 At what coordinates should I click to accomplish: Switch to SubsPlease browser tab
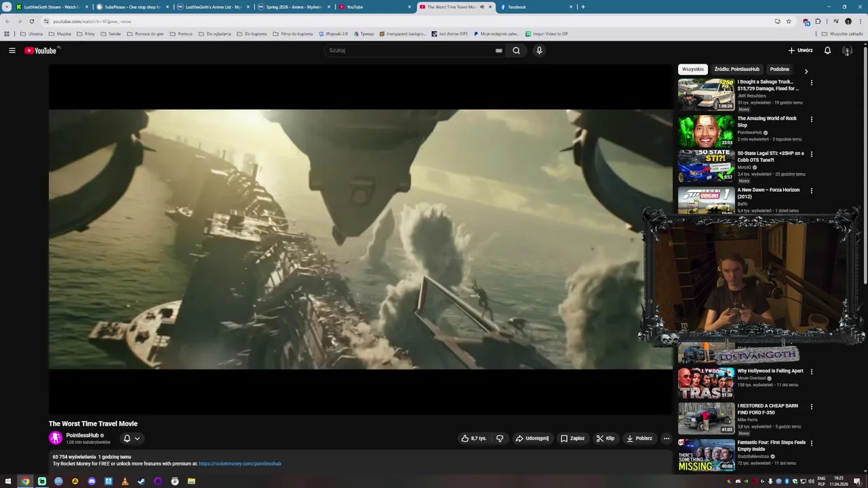tap(132, 7)
